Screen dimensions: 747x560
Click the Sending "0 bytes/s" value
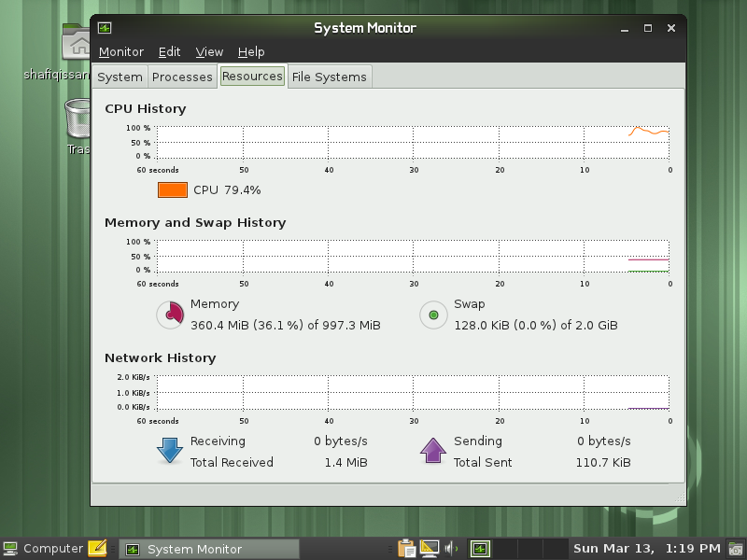[x=604, y=441]
